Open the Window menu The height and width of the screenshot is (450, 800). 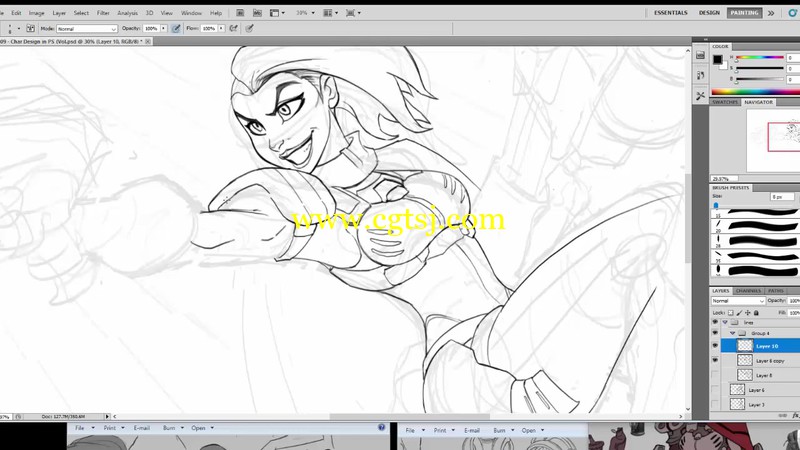pyautogui.click(x=191, y=13)
